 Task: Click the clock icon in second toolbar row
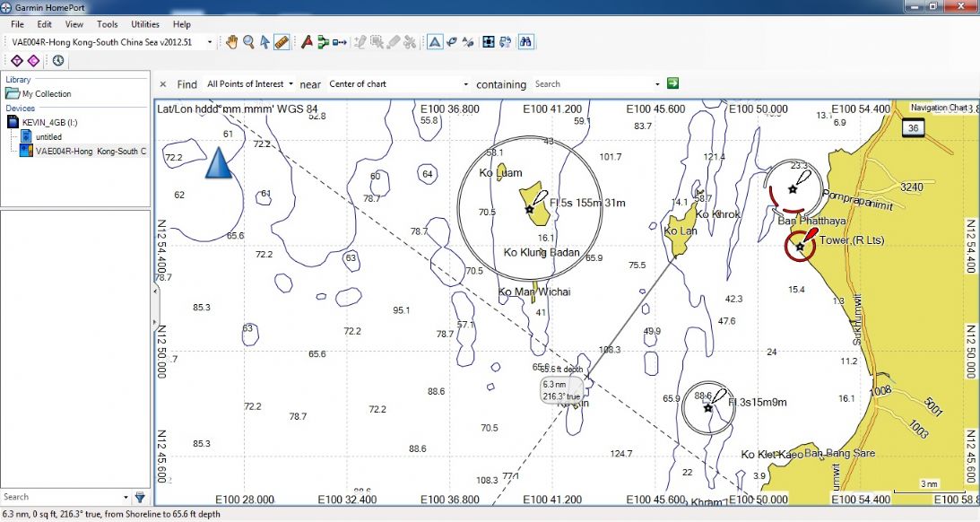pyautogui.click(x=58, y=60)
